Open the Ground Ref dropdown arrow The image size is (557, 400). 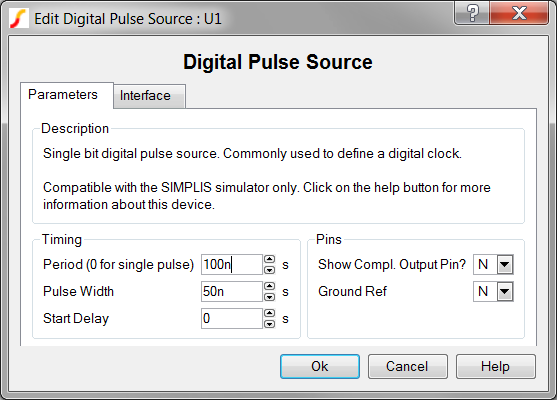coord(505,292)
